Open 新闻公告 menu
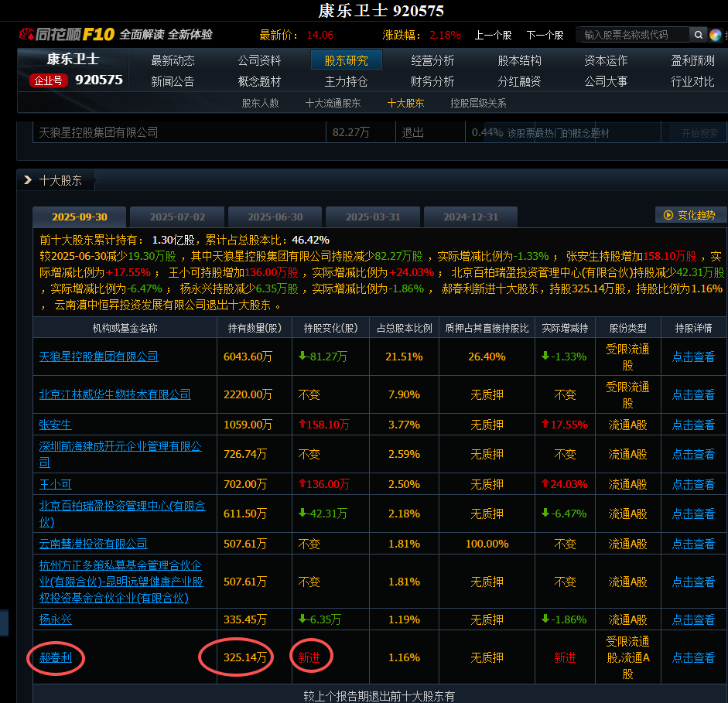The height and width of the screenshot is (703, 728). tap(173, 81)
